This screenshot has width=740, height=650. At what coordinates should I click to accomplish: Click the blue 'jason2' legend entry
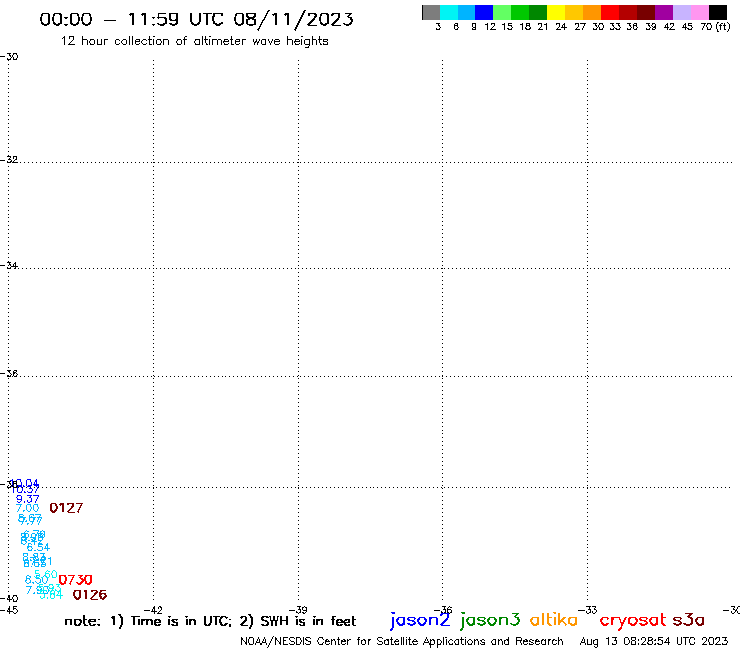pyautogui.click(x=420, y=620)
